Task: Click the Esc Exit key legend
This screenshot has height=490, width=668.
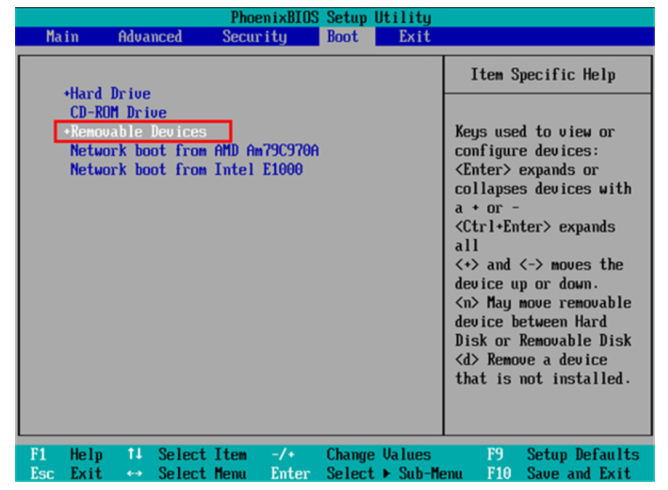Action: [64, 473]
